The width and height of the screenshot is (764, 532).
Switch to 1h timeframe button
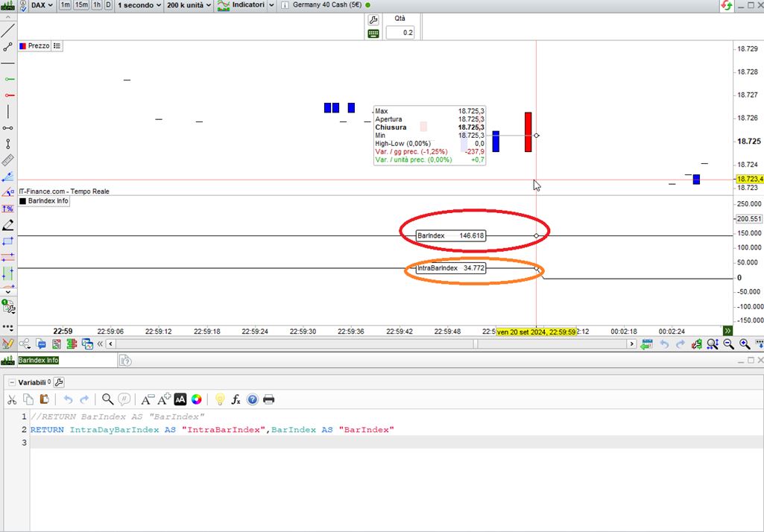[96, 5]
